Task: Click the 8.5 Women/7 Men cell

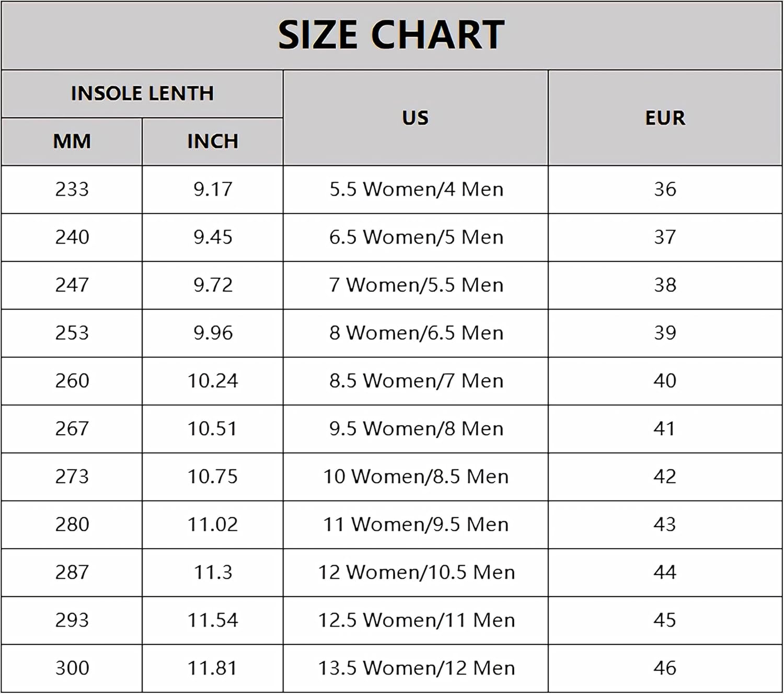Action: pyautogui.click(x=416, y=381)
